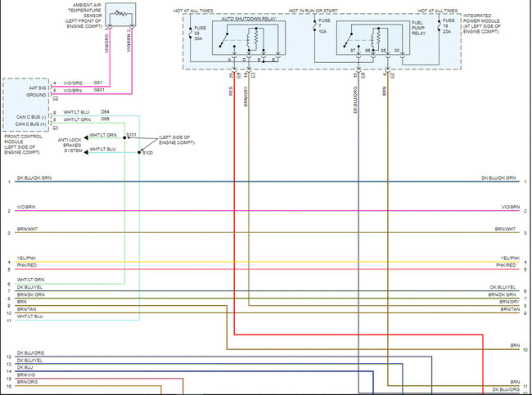Click the Fuel Pump Relay switch symbol
The height and width of the screenshot is (395, 532).
(348, 40)
